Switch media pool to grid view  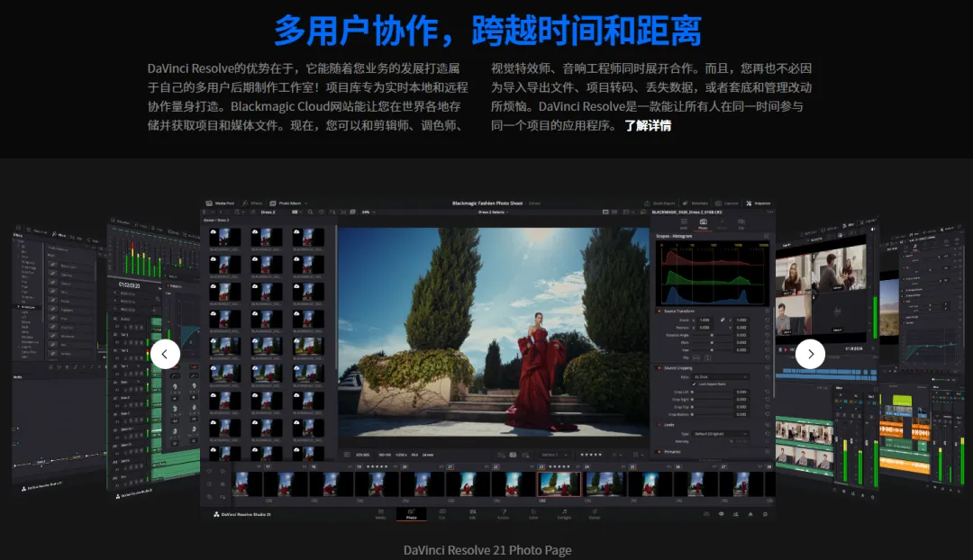(x=295, y=212)
